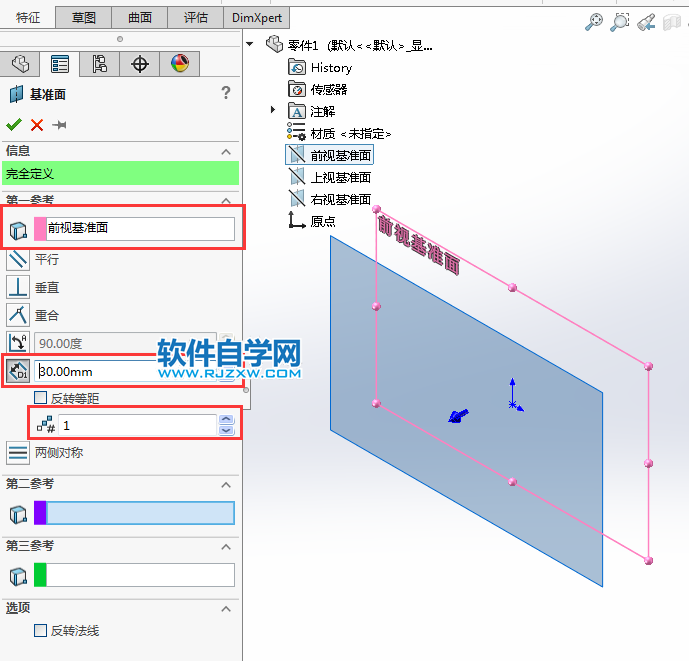Click the 原点 origin icon
The image size is (689, 661).
pos(297,220)
